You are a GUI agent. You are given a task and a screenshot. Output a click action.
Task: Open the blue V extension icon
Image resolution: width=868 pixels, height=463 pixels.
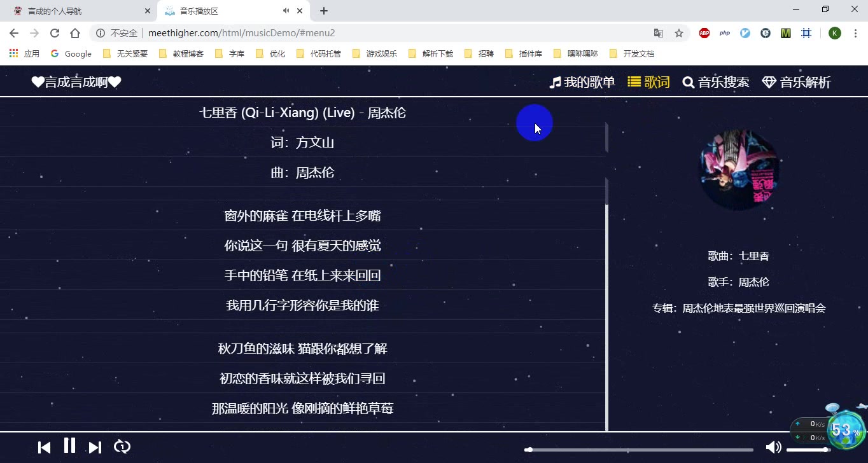(x=745, y=33)
